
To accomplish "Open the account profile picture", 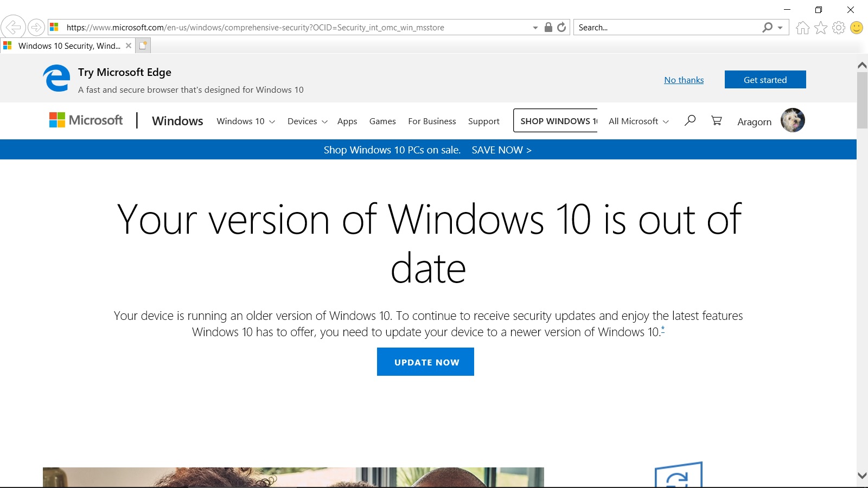I will (x=793, y=120).
